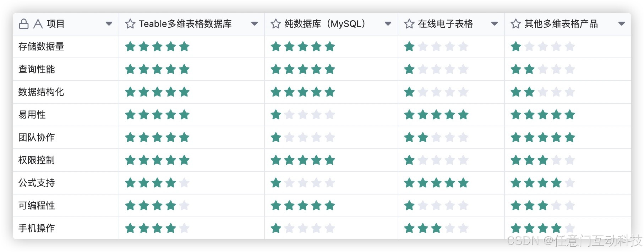Open the 其他多维表格产品 column dropdown arrow

coord(622,24)
